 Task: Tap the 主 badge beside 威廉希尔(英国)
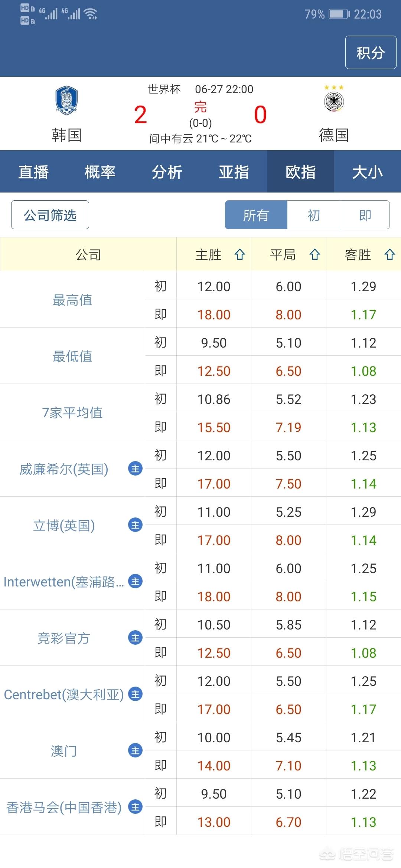135,469
